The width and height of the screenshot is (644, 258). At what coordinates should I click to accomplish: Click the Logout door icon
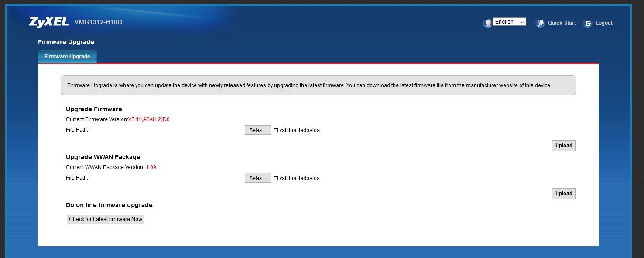pos(588,23)
